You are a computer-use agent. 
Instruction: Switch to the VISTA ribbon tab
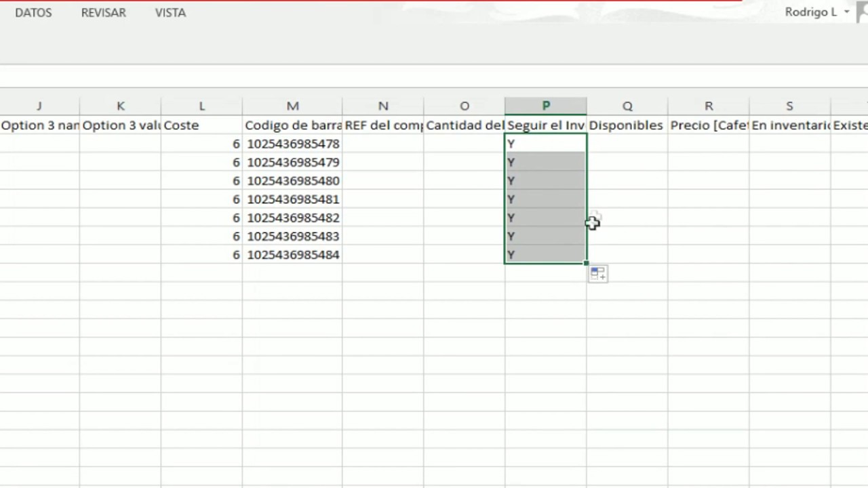pyautogui.click(x=170, y=13)
